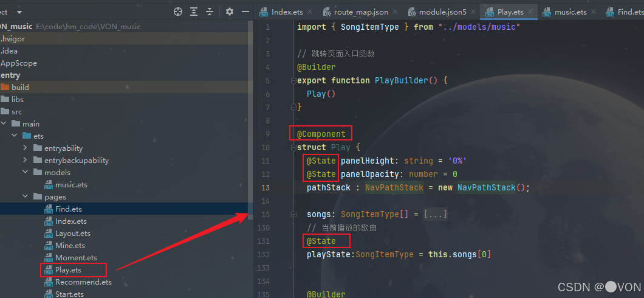Screen dimensions: 644x298
Task: Click the Play.ets file icon in tree
Action: [x=49, y=270]
